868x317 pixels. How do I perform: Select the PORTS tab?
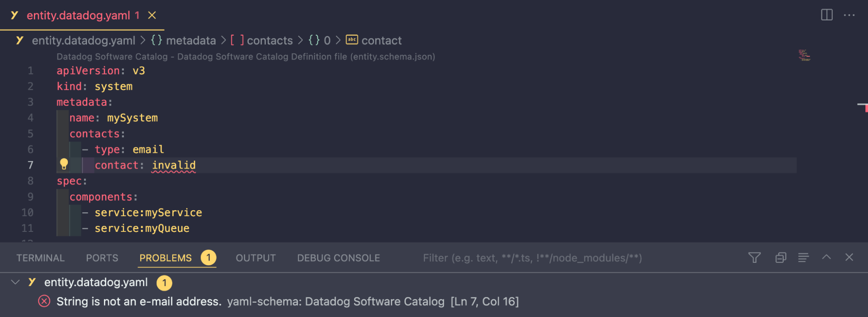(101, 257)
